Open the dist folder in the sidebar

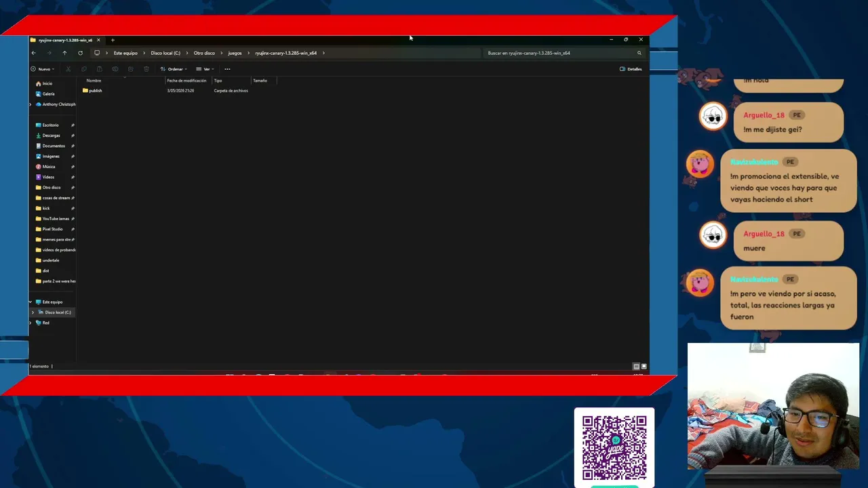tap(42, 271)
